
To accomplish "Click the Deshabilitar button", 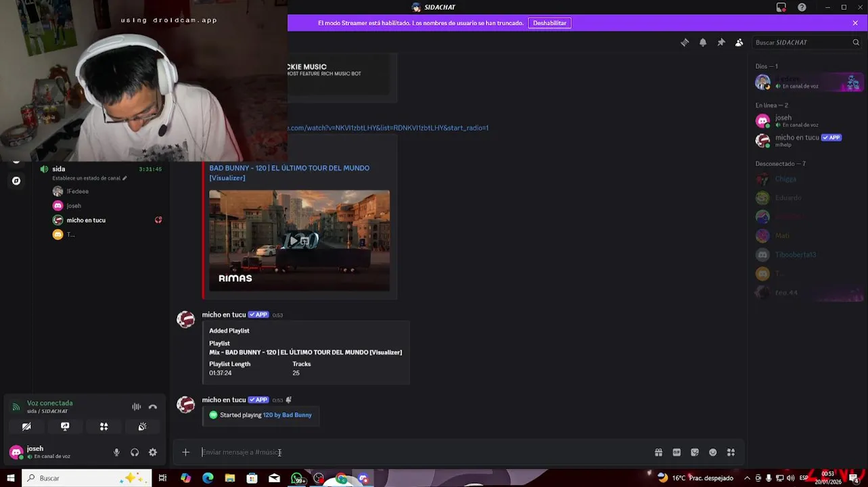I will (549, 23).
